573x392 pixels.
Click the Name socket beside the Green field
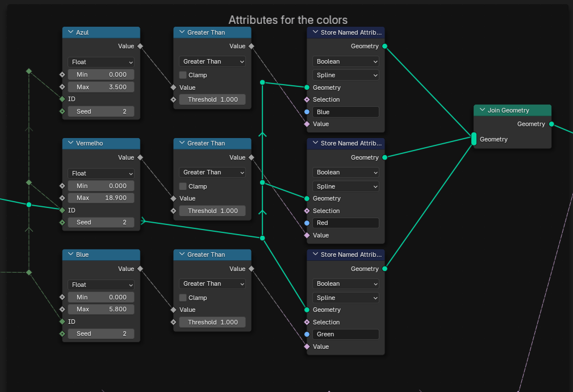pos(307,334)
